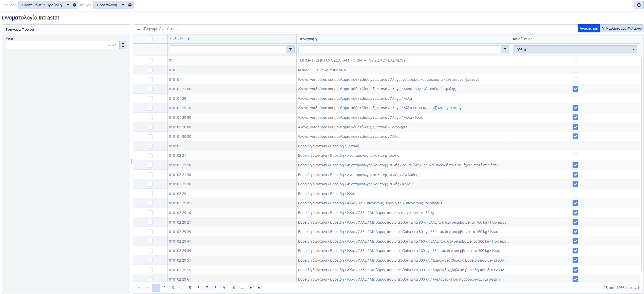The width and height of the screenshot is (644, 294).
Task: Click description Βοοειδή ζωντανά / Βοοειδή / Άλλα
Action: coord(327,194)
